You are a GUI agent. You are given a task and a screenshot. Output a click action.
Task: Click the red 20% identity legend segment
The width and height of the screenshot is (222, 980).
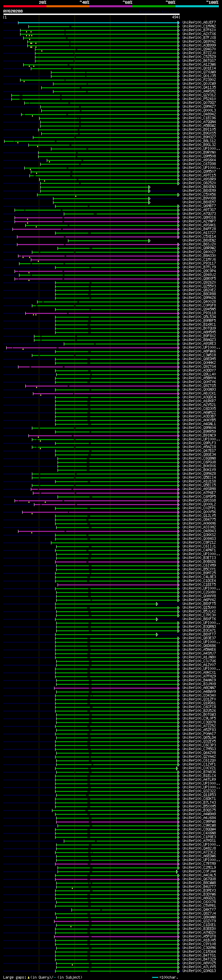click(x=25, y=7)
